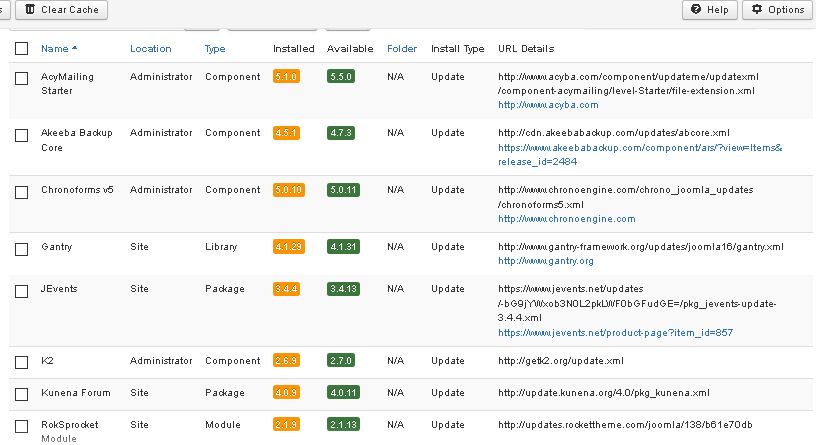Click installed version badge 3.4.4
Screen dimensions: 816x445
tap(286, 289)
